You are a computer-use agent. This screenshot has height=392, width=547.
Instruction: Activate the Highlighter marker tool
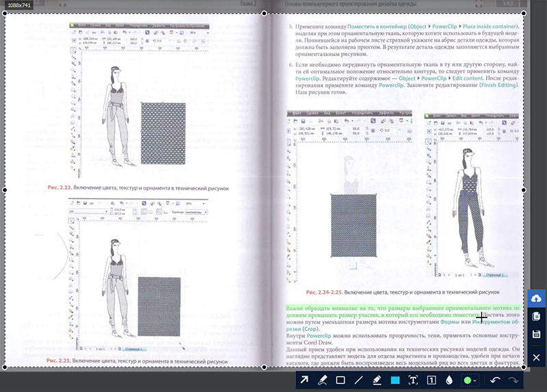tap(377, 380)
